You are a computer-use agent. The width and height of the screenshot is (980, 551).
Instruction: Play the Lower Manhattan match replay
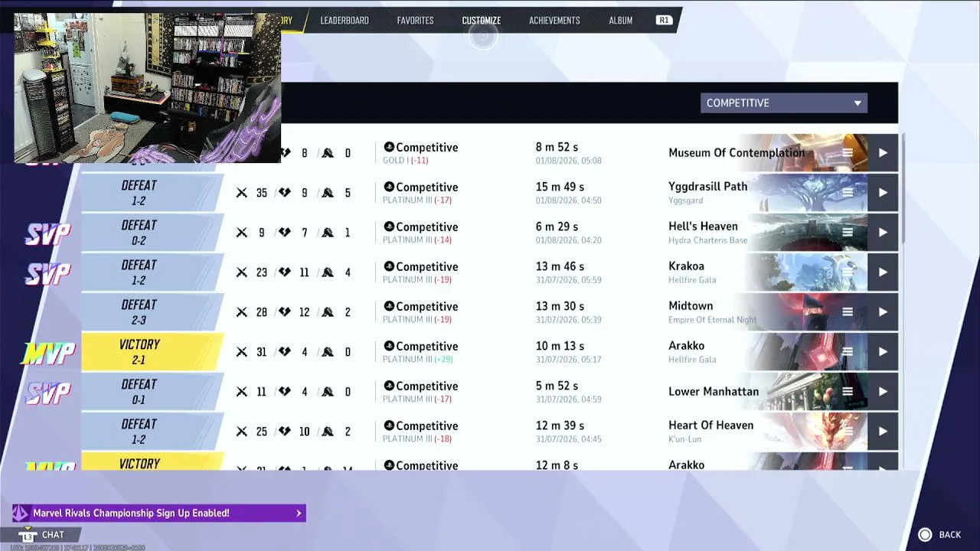click(883, 392)
